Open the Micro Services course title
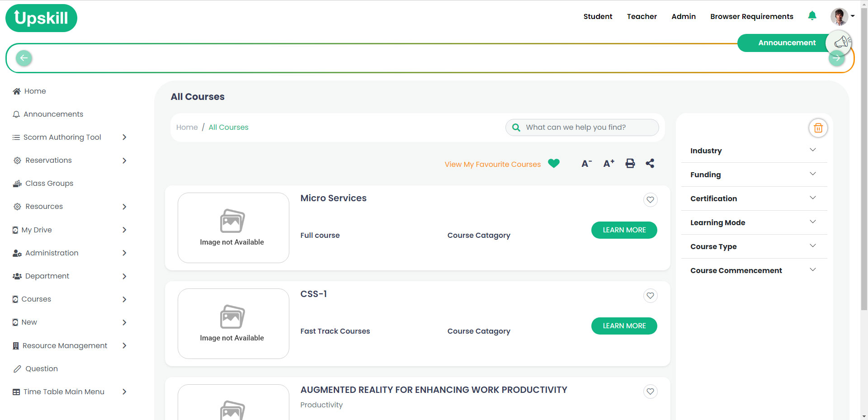 (333, 198)
